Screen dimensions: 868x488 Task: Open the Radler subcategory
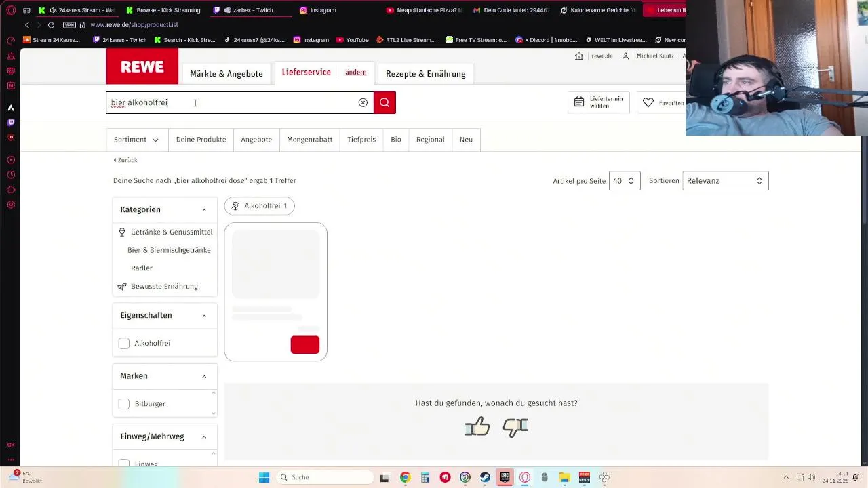tap(142, 268)
